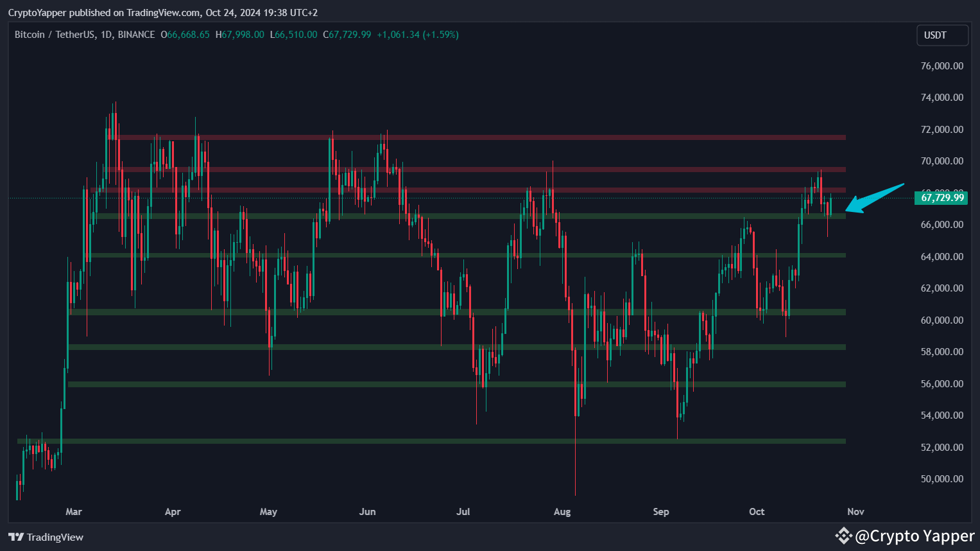Click the Oct label on the time axis

pyautogui.click(x=757, y=512)
